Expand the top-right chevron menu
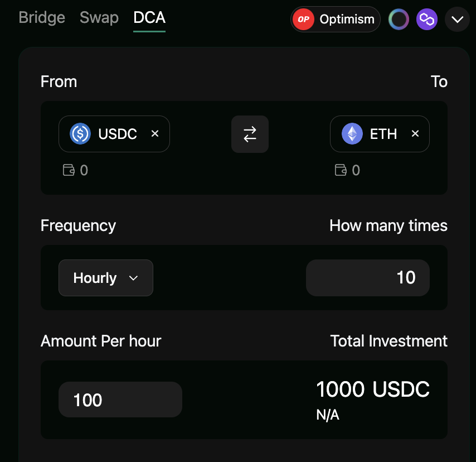476x462 pixels. click(x=457, y=19)
